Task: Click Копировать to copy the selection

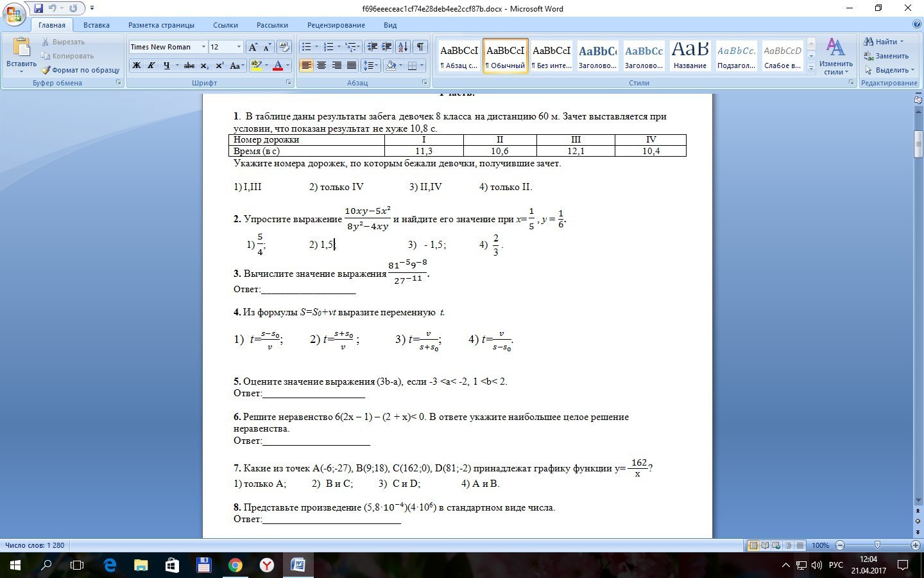Action: (x=67, y=56)
